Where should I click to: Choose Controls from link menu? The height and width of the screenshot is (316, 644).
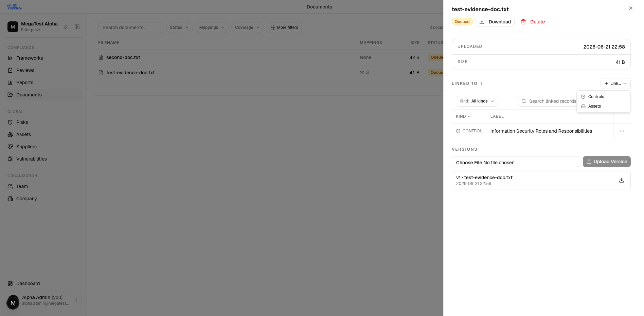(604, 97)
